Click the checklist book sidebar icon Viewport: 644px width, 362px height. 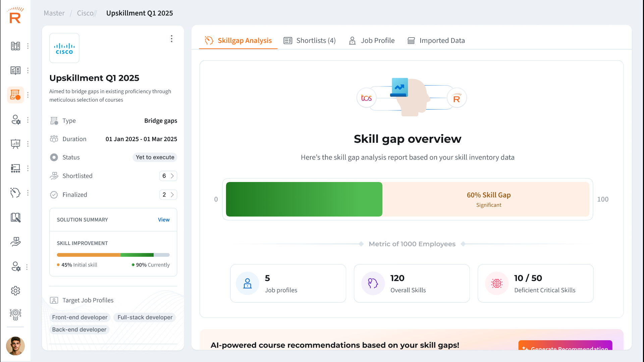click(x=15, y=70)
